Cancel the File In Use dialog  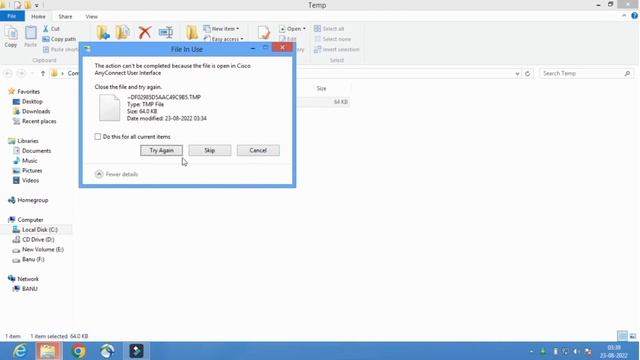pos(258,150)
